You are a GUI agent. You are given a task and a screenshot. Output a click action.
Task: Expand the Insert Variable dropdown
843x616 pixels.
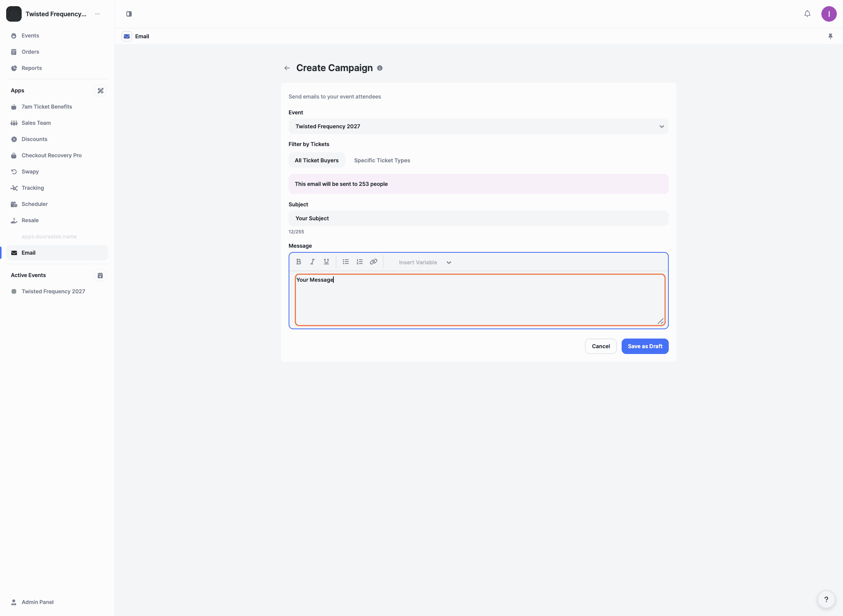425,262
